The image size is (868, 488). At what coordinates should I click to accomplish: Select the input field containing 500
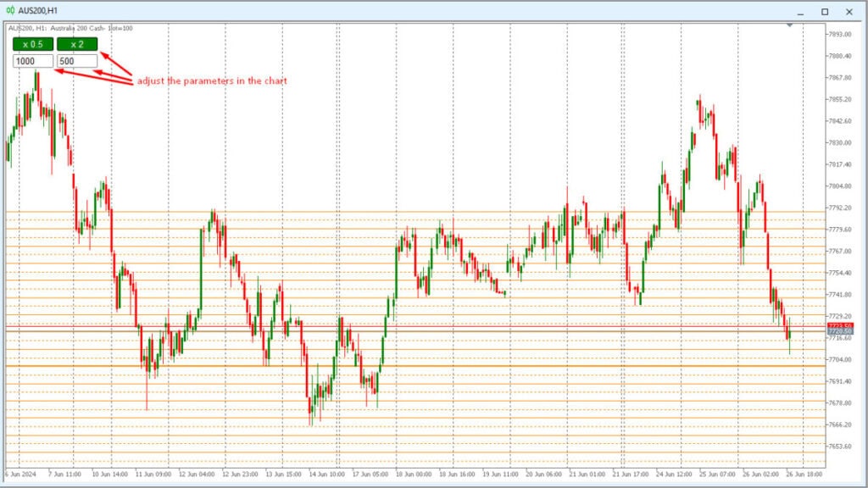[x=76, y=60]
